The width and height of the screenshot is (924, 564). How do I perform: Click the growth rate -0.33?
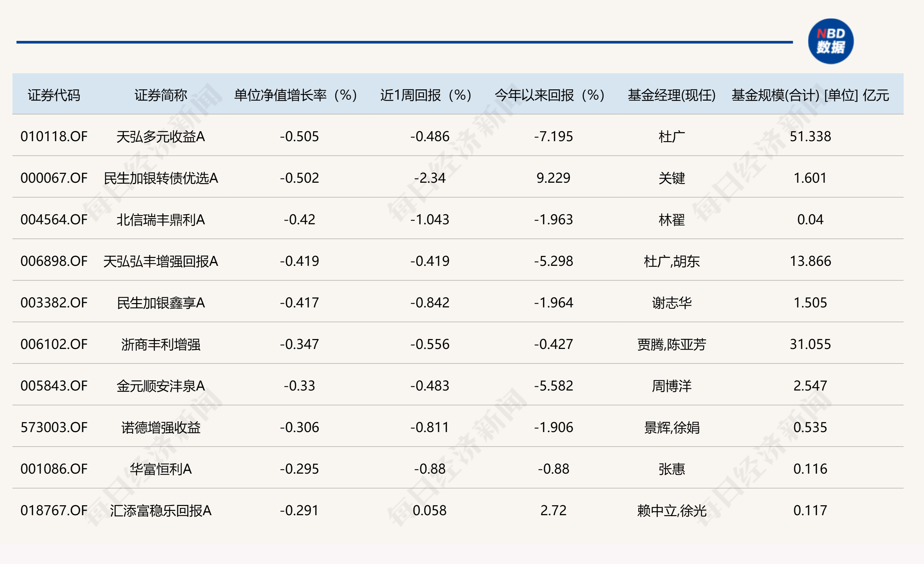299,386
